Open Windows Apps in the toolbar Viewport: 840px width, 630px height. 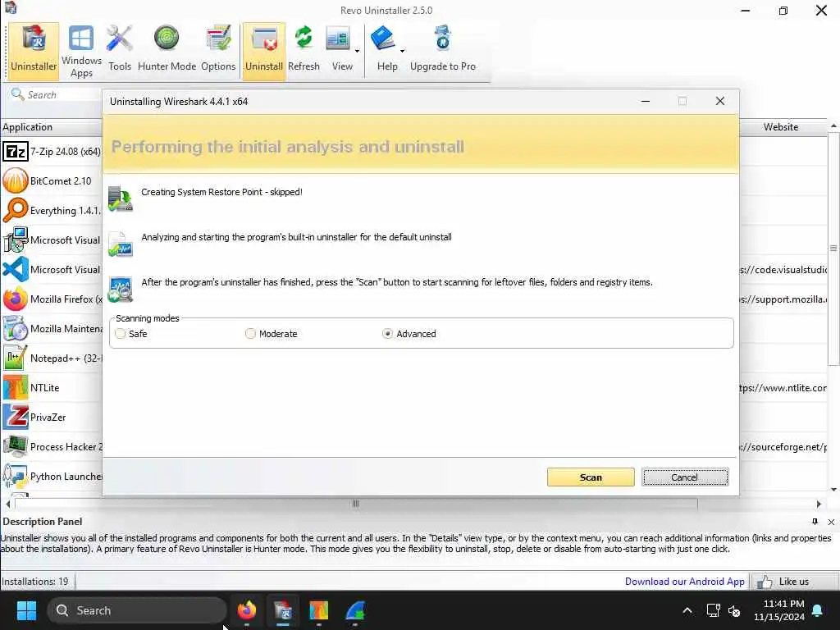pyautogui.click(x=81, y=50)
